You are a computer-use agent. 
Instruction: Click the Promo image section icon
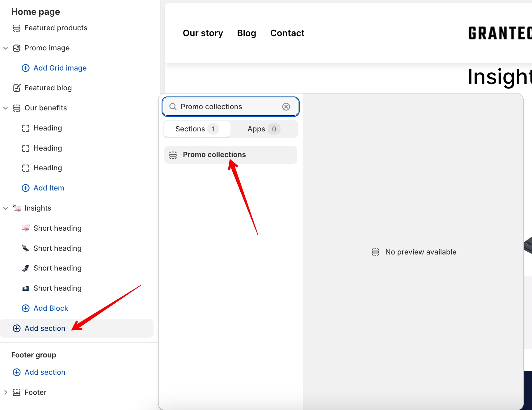[x=17, y=48]
